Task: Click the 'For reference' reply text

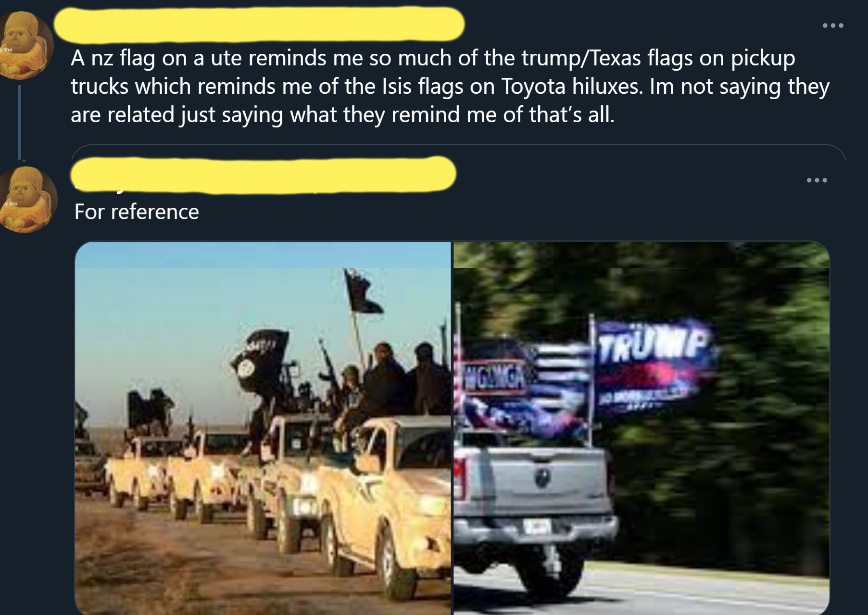Action: pos(137,212)
